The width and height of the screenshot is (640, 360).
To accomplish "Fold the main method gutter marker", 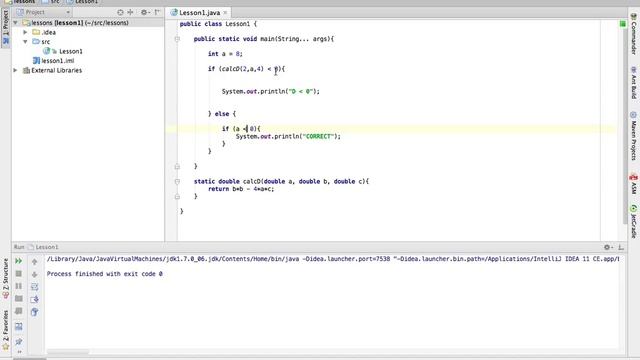I will coord(177,39).
